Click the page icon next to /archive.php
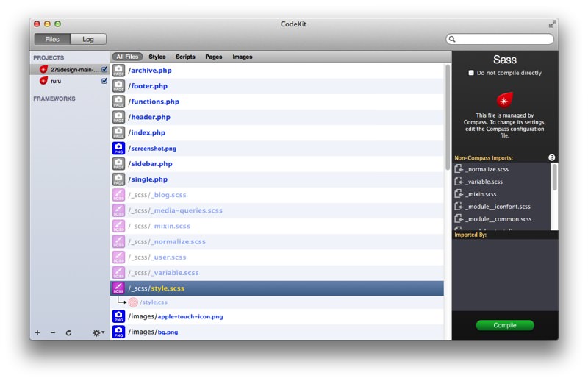The image size is (588, 381). click(x=118, y=70)
